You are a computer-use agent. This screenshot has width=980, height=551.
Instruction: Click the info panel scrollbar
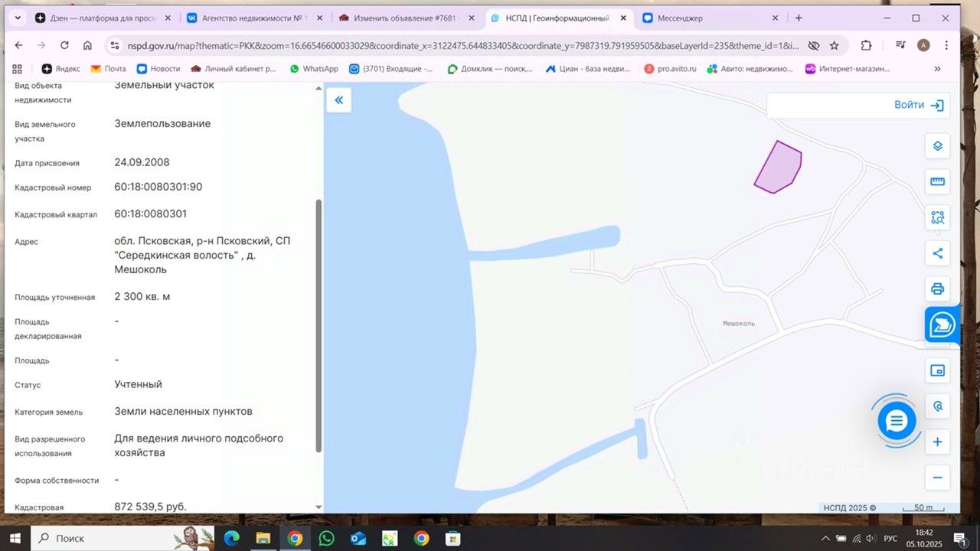coord(318,325)
